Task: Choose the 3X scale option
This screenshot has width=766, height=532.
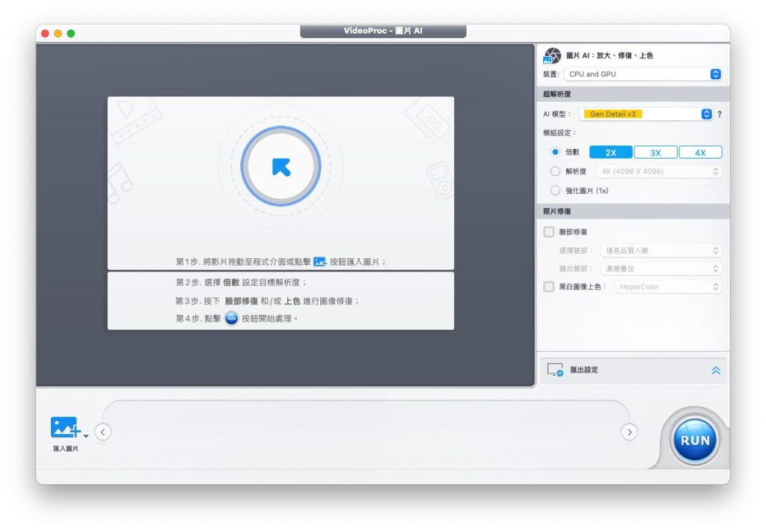Action: tap(655, 153)
